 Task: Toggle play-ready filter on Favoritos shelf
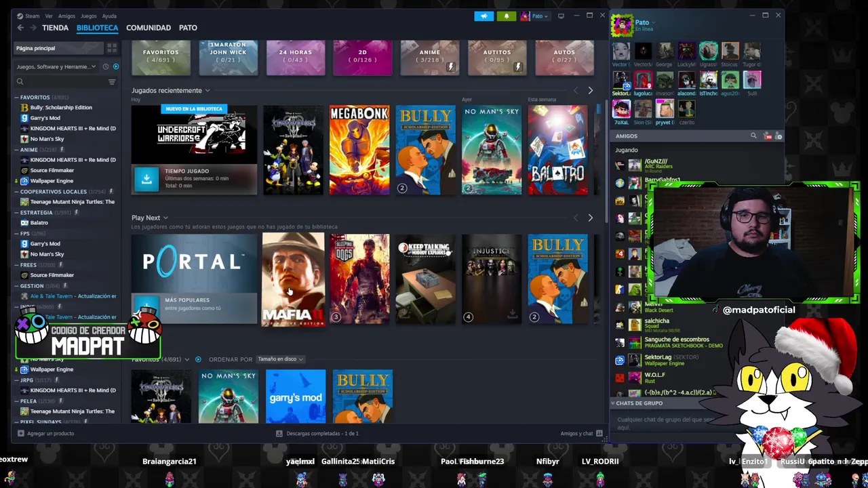198,359
